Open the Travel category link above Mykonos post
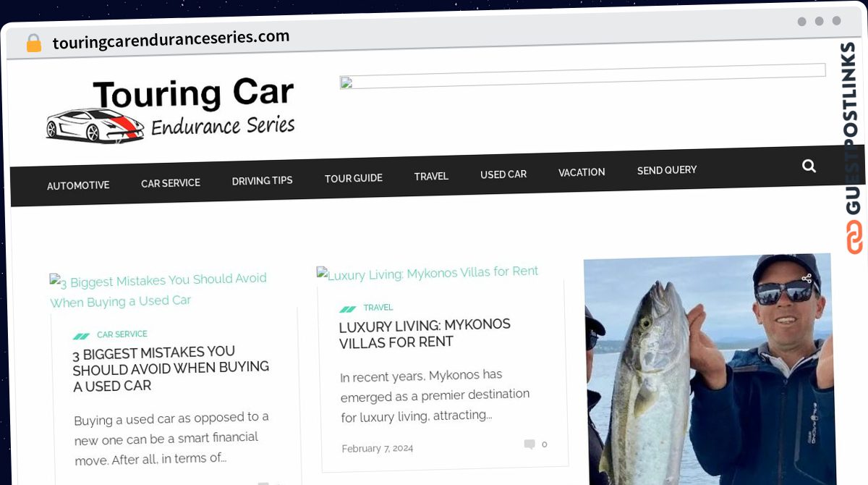 point(378,308)
